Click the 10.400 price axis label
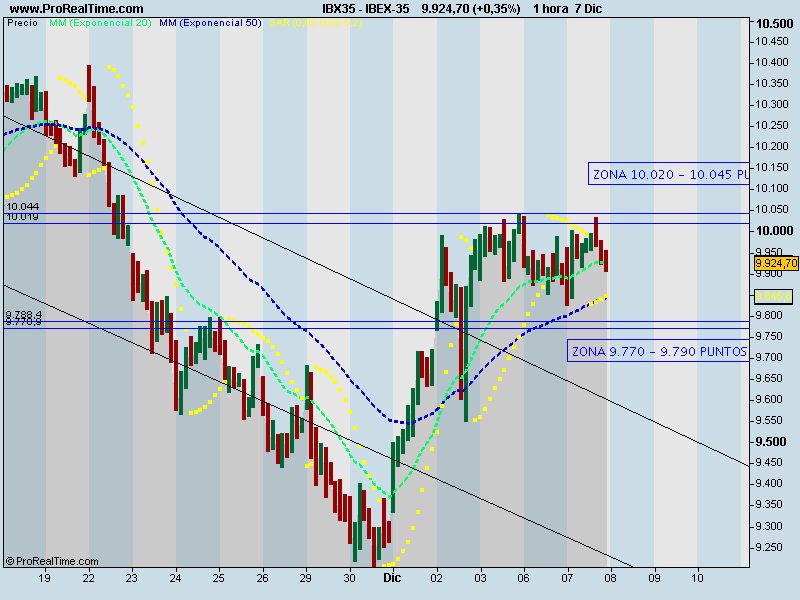 [772, 62]
